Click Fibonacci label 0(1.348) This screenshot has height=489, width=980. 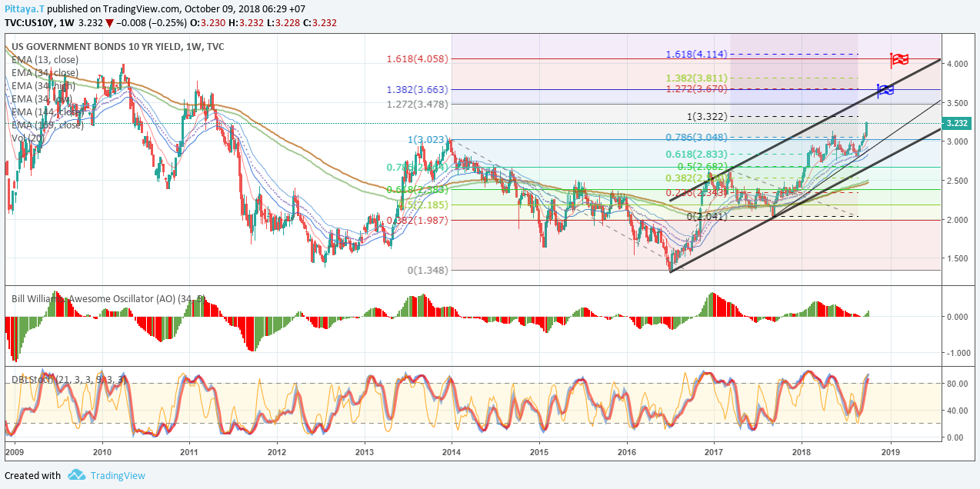click(428, 270)
